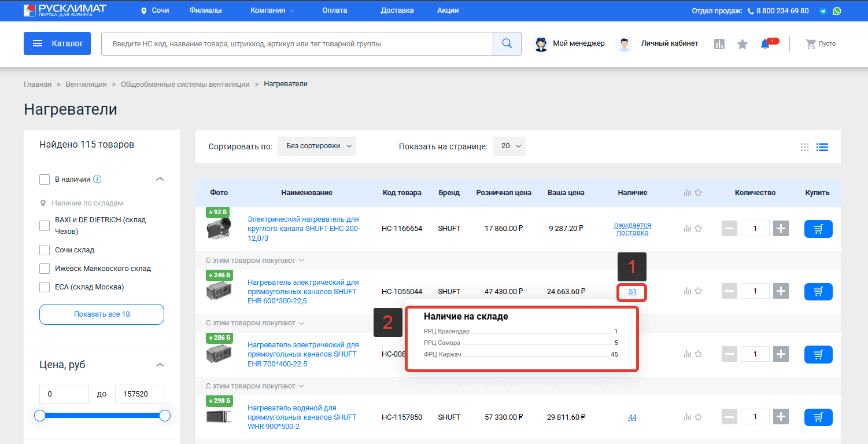Favorite star for HC-1055044 row
Viewport: 868px width, 444px height.
click(698, 292)
